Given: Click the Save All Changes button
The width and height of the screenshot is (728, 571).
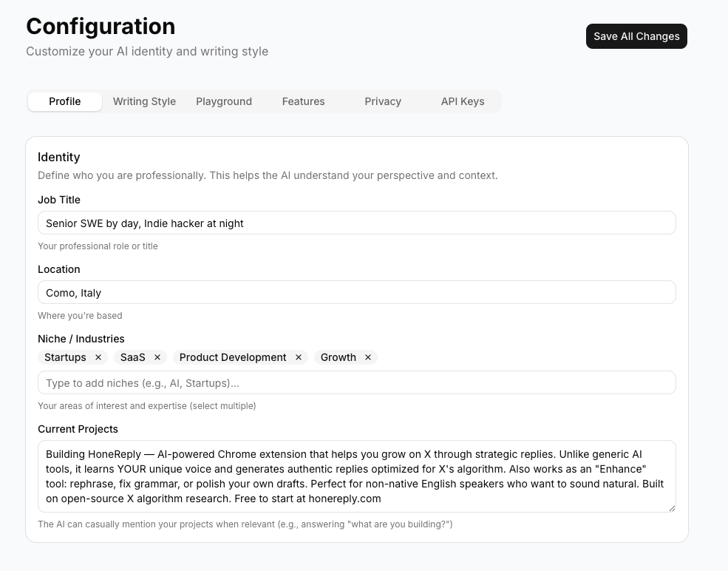Looking at the screenshot, I should (x=636, y=36).
